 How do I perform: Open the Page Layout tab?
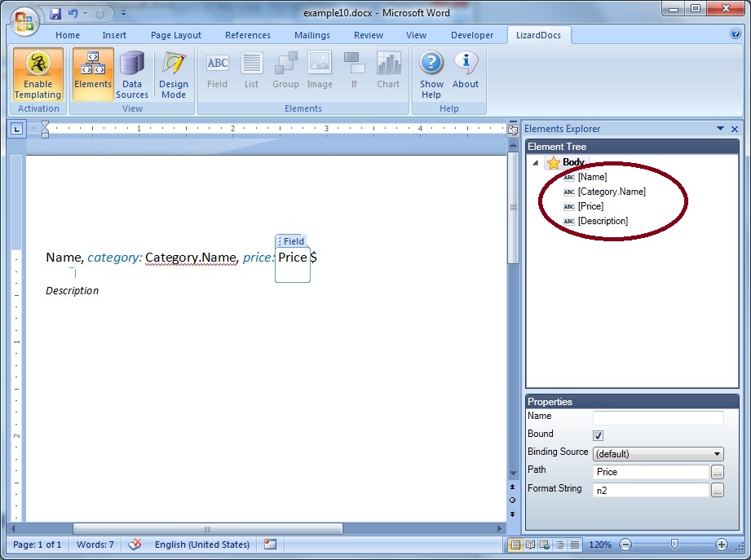pos(176,35)
